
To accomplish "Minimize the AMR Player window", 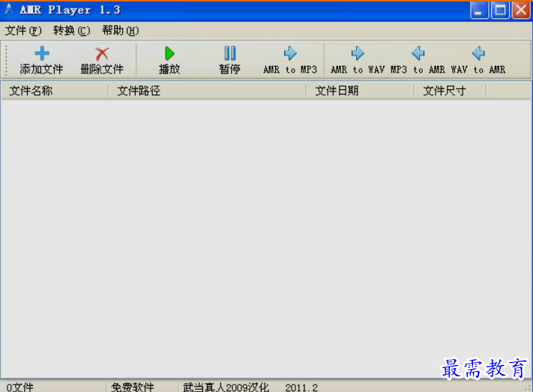I will click(479, 10).
